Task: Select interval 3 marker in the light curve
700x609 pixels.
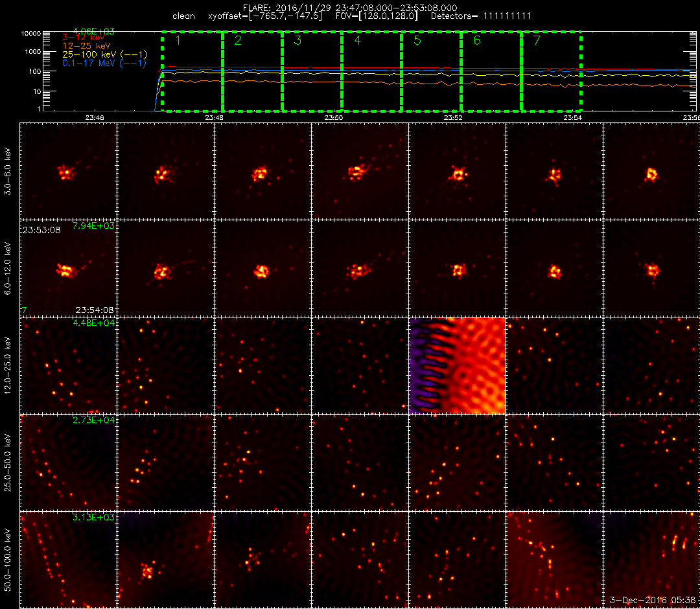Action: [297, 40]
